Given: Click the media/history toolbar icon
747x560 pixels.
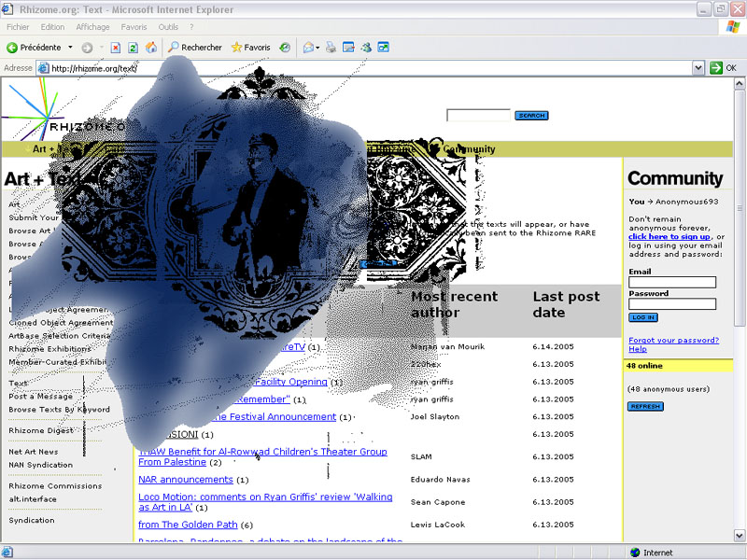Looking at the screenshot, I should coord(285,48).
